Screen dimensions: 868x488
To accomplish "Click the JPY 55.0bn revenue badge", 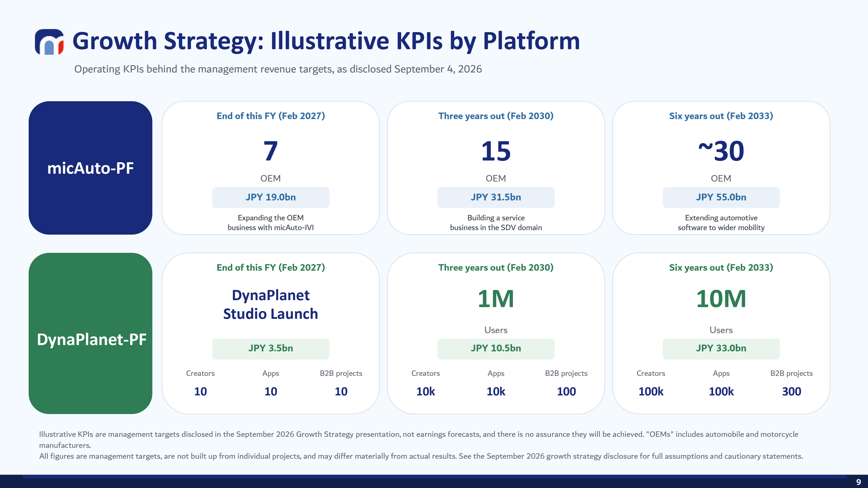I will (x=721, y=197).
